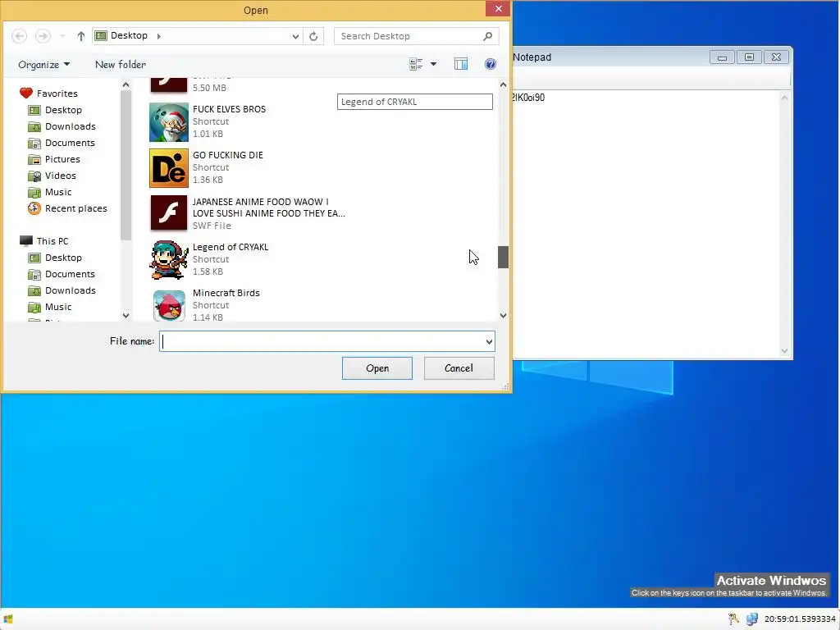Click the taskbar clock

point(800,619)
